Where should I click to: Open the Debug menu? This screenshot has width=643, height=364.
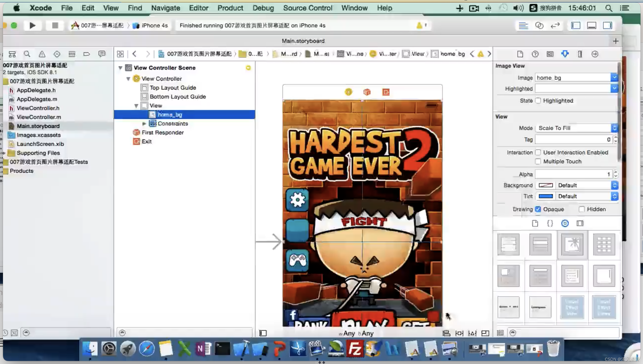[x=263, y=8]
